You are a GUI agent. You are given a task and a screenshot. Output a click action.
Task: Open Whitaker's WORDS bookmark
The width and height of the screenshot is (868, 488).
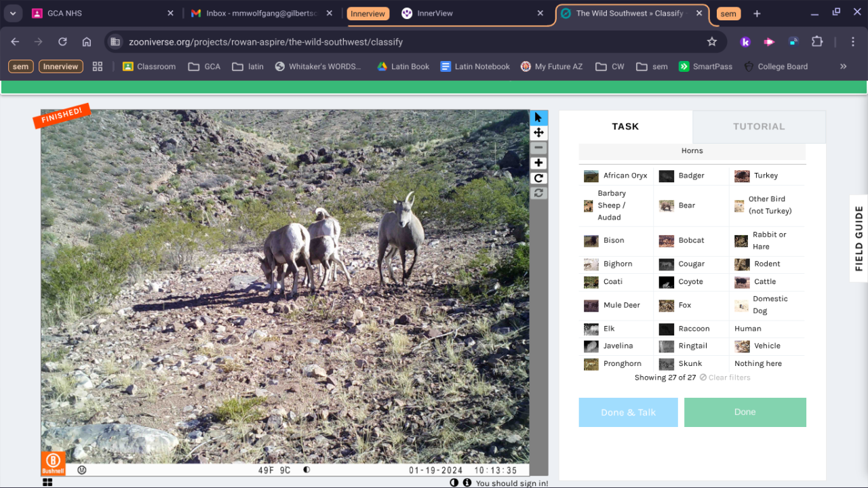point(318,66)
